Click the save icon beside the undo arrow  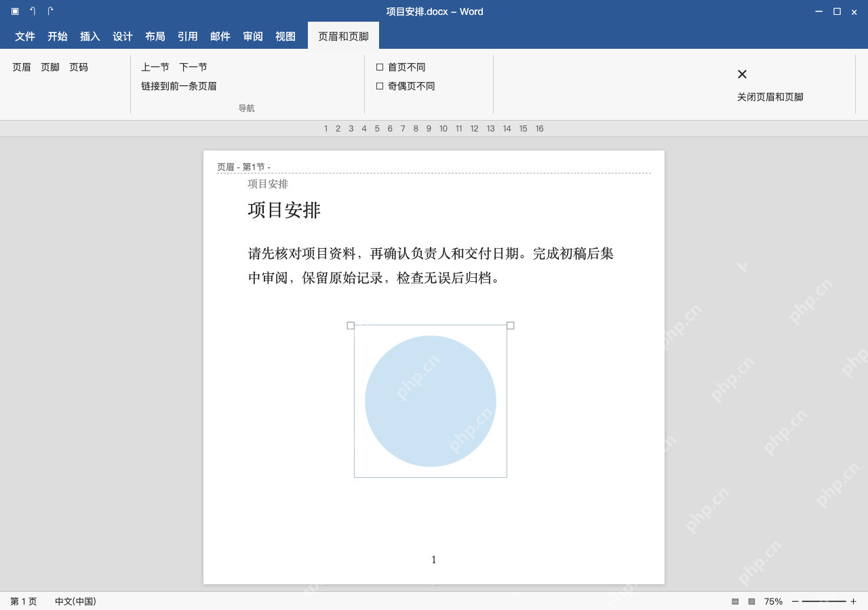[x=15, y=12]
